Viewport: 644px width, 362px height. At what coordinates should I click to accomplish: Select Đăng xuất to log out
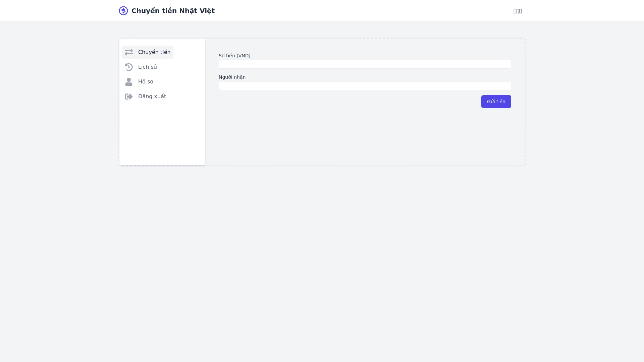(152, 97)
